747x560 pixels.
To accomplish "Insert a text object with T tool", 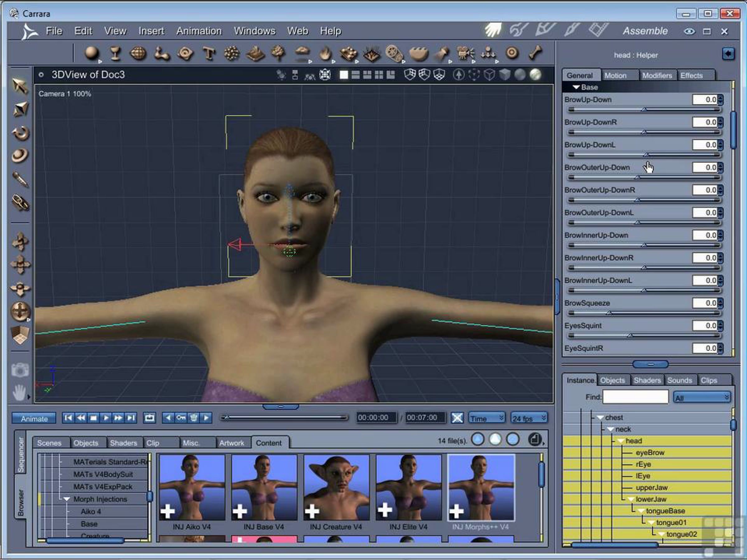I will pyautogui.click(x=209, y=53).
